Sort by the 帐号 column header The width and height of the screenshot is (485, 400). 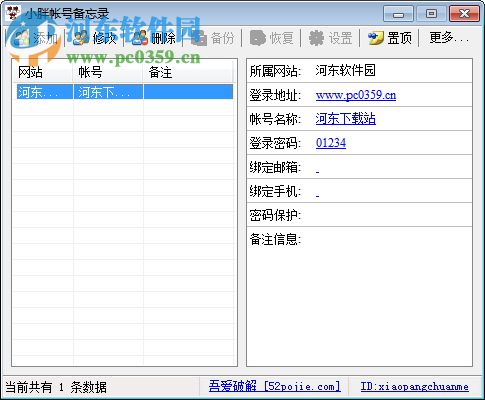point(108,72)
